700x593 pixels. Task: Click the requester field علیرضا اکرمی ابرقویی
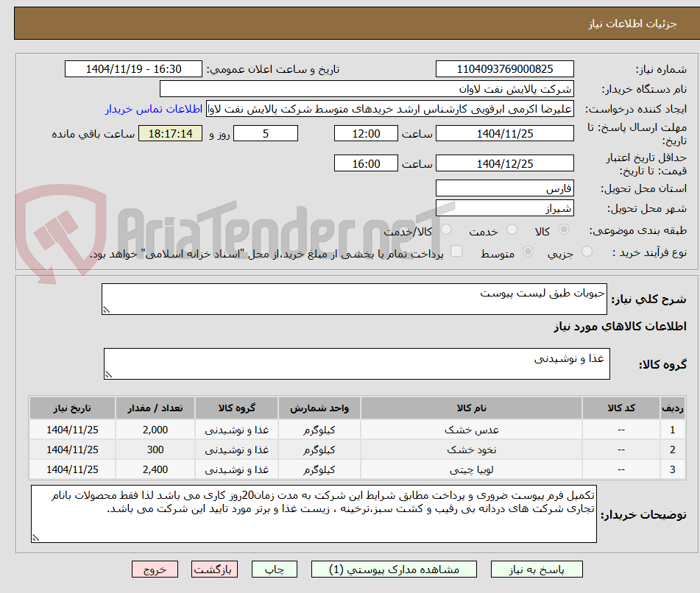tap(389, 109)
